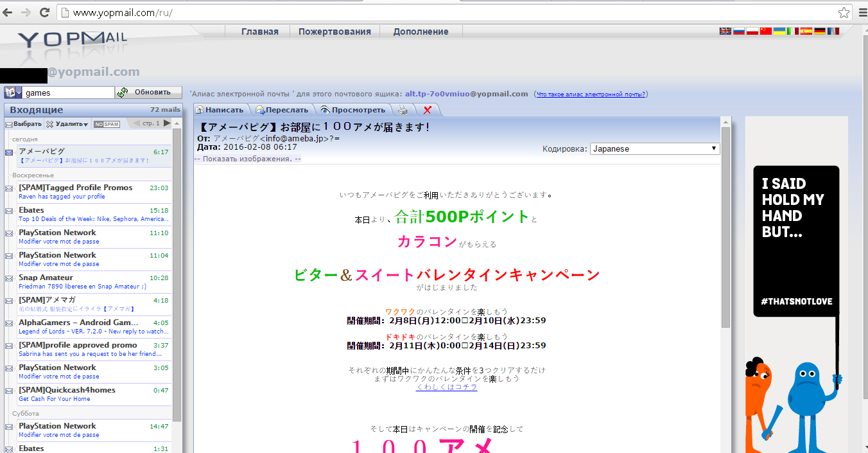Switch to the Пожертвования tab
Image resolution: width=868 pixels, height=453 pixels.
click(334, 31)
